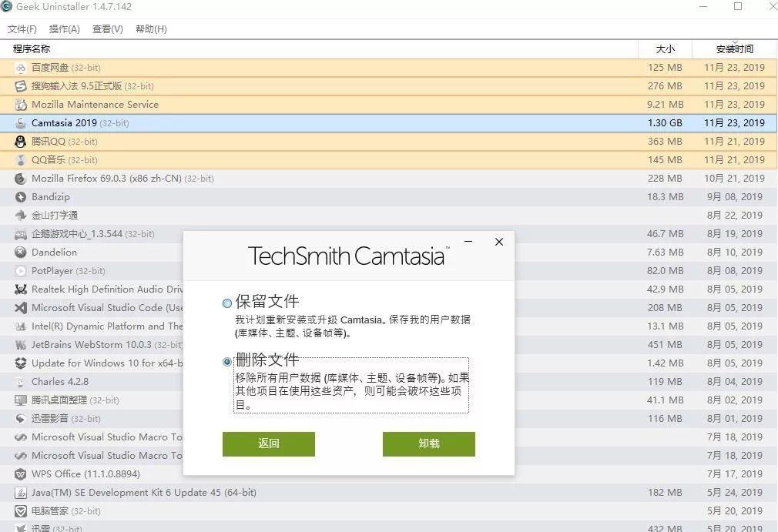Click the 搜狗输入法 input method icon
Viewport: 778px width, 532px height.
[20, 86]
